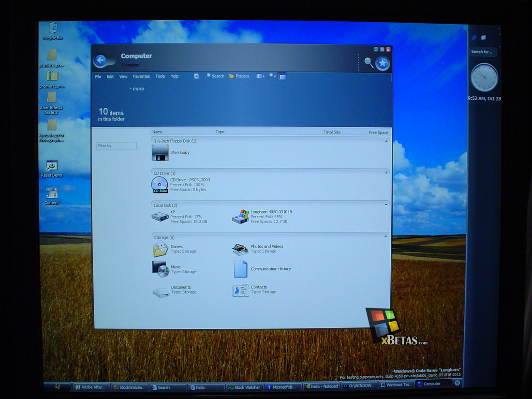Image resolution: width=532 pixels, height=399 pixels.
Task: Click the Filter by input field
Action: click(117, 146)
